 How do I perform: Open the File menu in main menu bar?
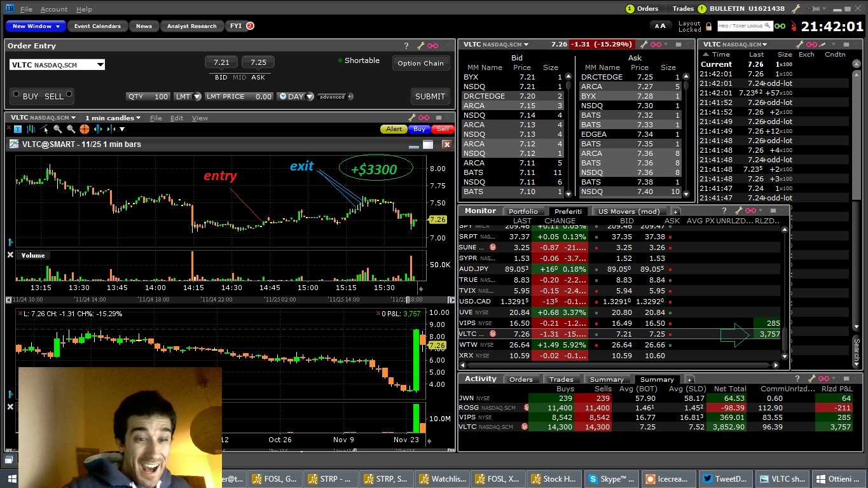pyautogui.click(x=26, y=10)
